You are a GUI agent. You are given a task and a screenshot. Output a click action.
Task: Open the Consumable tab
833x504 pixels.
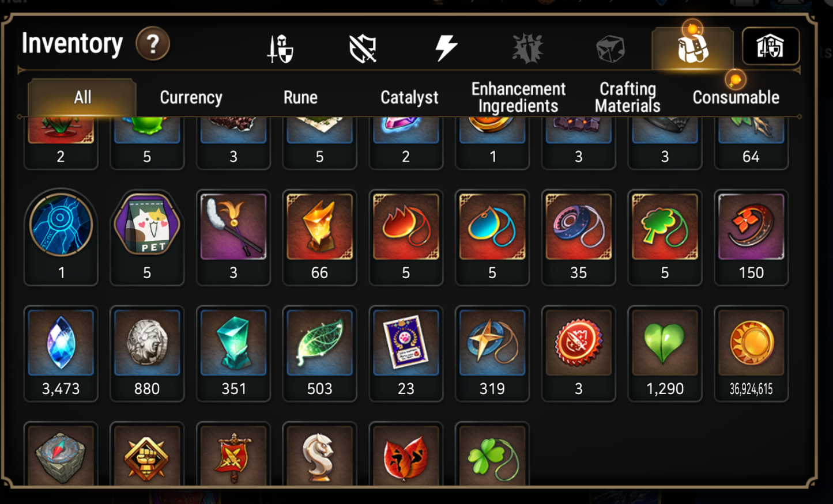tap(736, 97)
